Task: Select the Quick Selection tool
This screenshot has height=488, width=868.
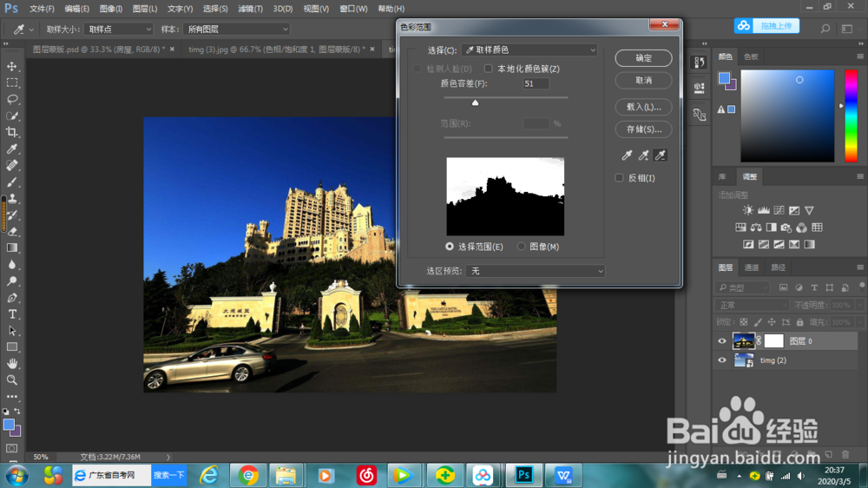Action: coord(11,115)
